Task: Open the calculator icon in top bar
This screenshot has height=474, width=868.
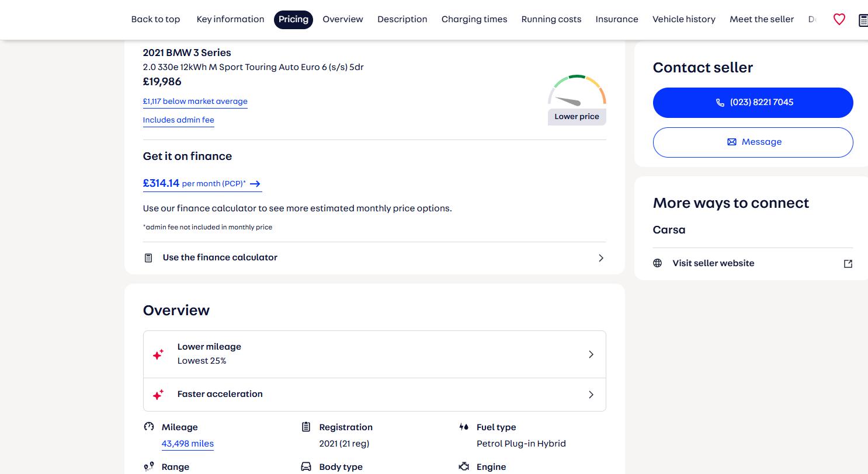Action: [863, 20]
